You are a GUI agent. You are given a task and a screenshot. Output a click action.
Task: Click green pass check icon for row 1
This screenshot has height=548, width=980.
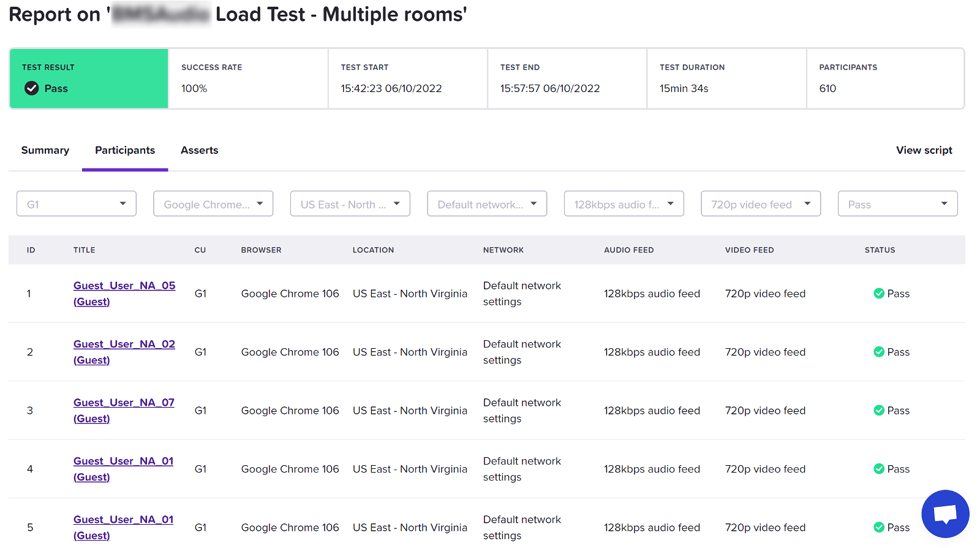878,294
